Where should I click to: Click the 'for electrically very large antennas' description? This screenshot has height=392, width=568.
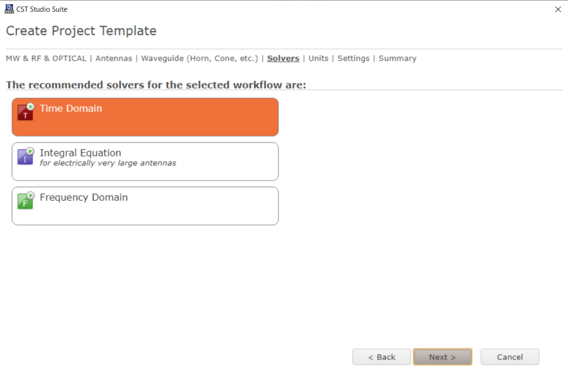tap(108, 163)
